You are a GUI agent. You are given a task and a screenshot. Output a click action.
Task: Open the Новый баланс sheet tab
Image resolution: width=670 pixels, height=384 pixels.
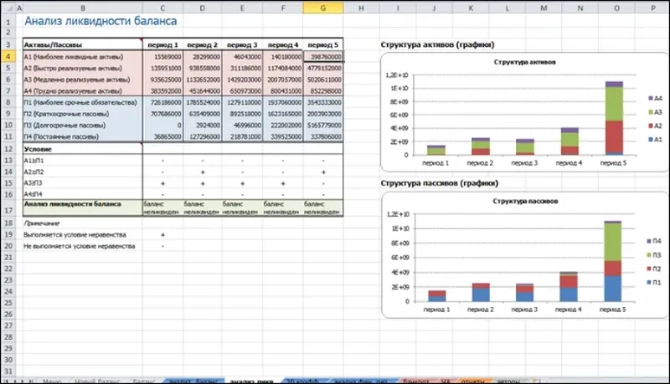(x=97, y=381)
